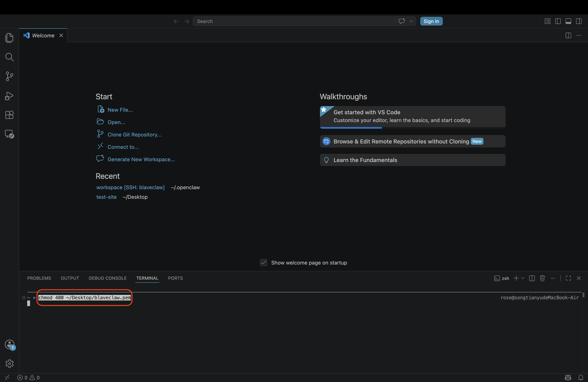Switch to the PROBLEMS panel tab
This screenshot has height=382, width=588.
(x=39, y=278)
